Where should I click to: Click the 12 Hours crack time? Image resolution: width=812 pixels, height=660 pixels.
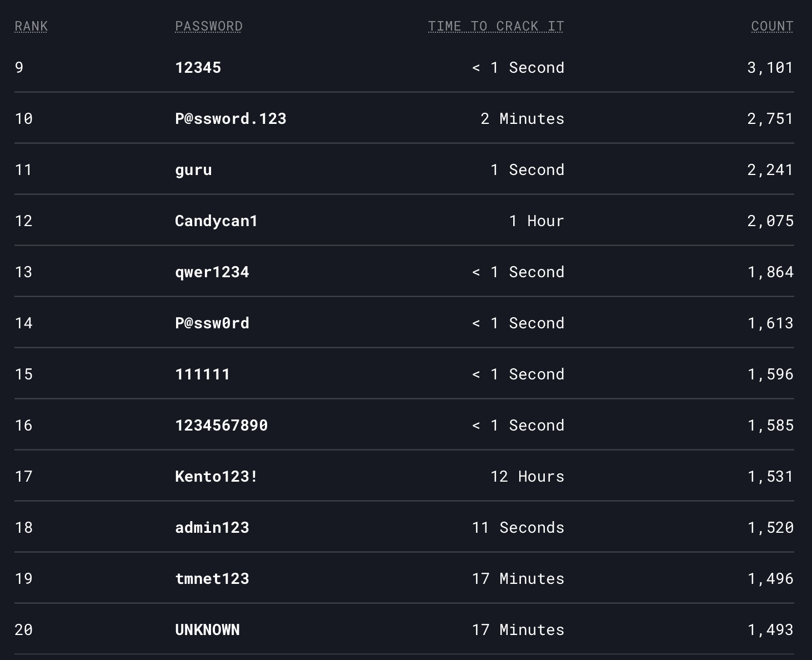tap(527, 477)
